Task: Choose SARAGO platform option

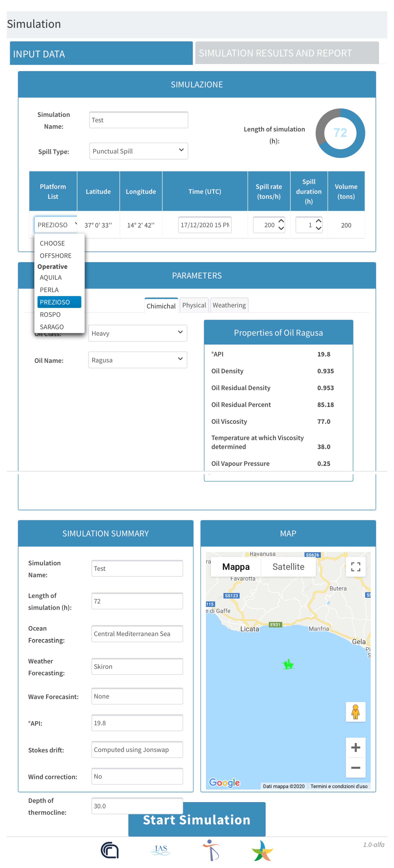Action: pyautogui.click(x=59, y=327)
